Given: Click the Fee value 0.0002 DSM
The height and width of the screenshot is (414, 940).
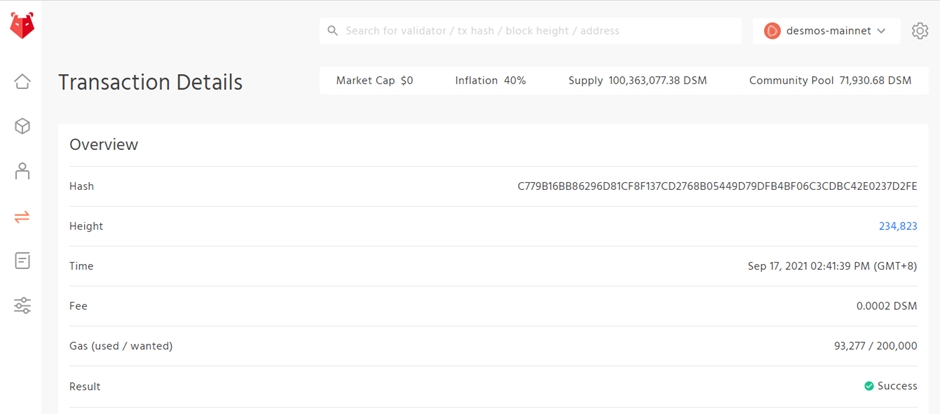Looking at the screenshot, I should [x=887, y=306].
